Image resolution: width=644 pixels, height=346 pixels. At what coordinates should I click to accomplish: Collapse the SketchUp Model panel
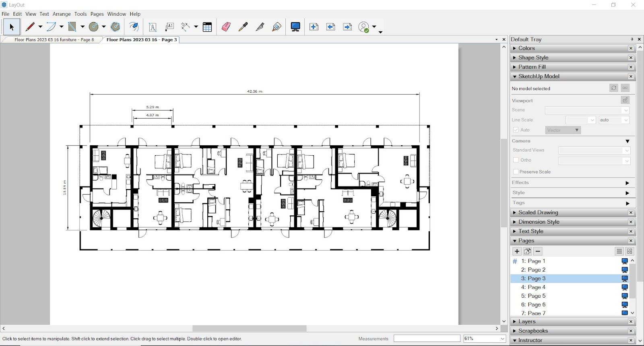pyautogui.click(x=514, y=76)
